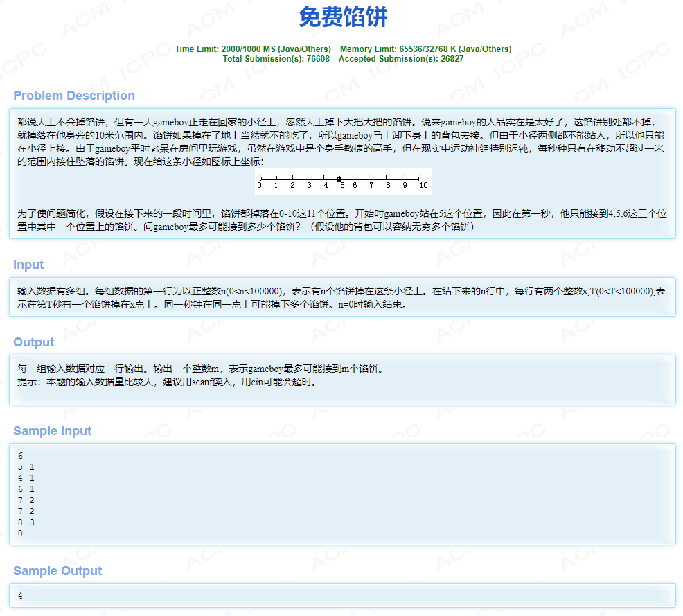This screenshot has height=616, width=683.
Task: Click Accepted Submission(s): 26827
Action: click(401, 59)
